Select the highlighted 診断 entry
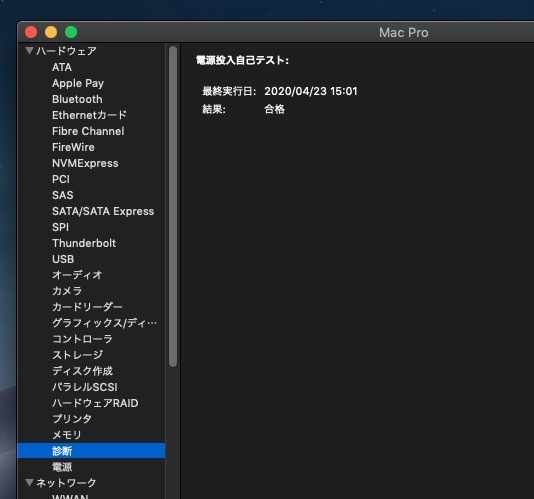This screenshot has width=534, height=499. (91, 451)
